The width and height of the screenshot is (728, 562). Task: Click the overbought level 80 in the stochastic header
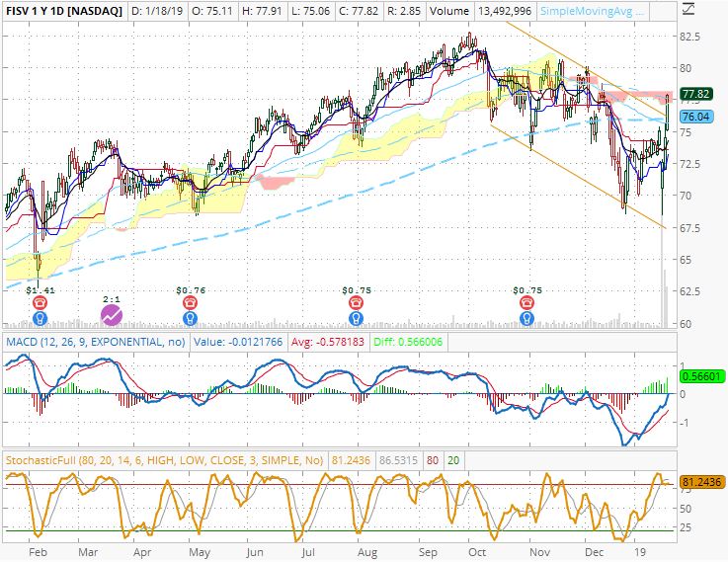[433, 460]
